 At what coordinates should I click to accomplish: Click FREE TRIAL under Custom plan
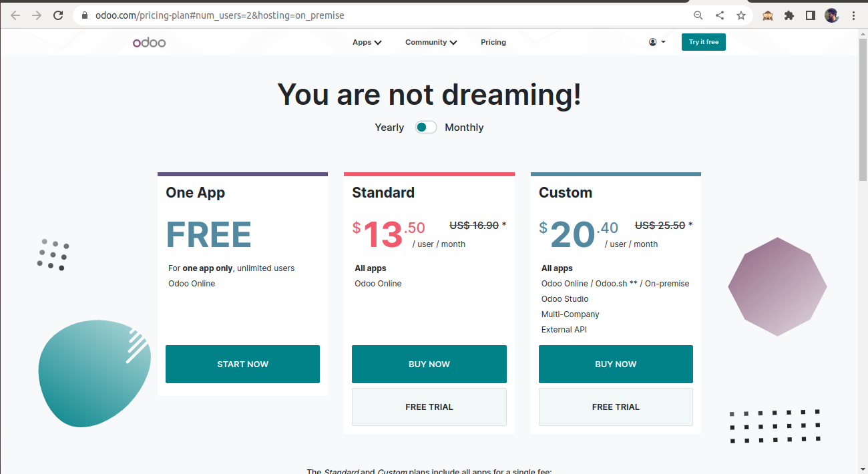(616, 407)
